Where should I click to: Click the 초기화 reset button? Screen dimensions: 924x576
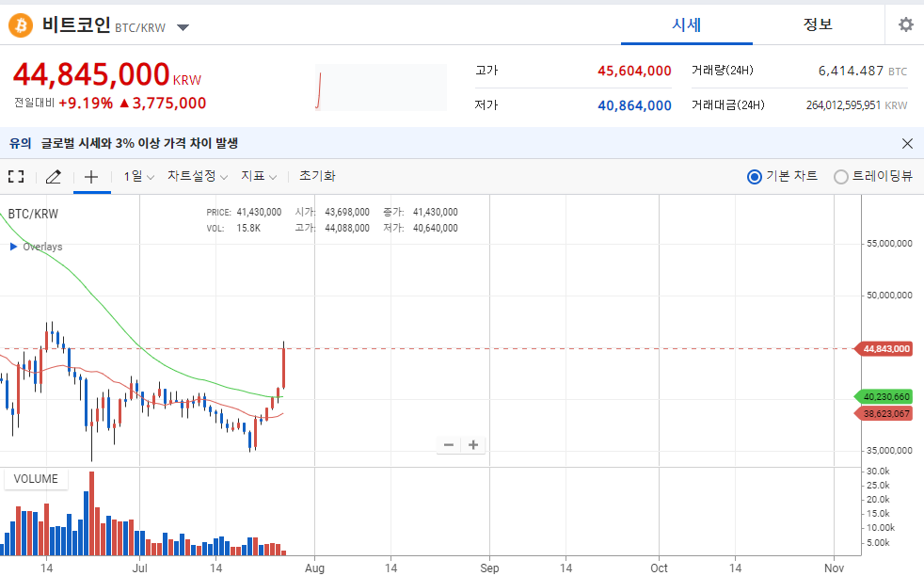[317, 176]
